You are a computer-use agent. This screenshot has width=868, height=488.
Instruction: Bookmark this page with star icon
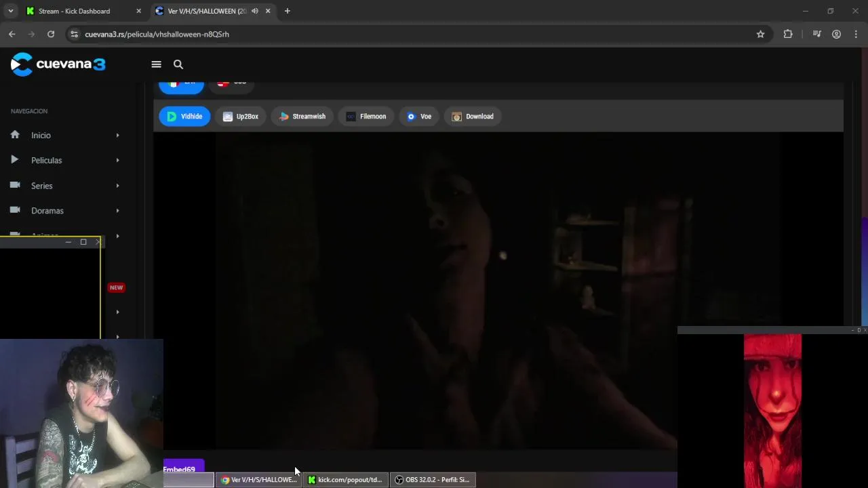(x=760, y=34)
